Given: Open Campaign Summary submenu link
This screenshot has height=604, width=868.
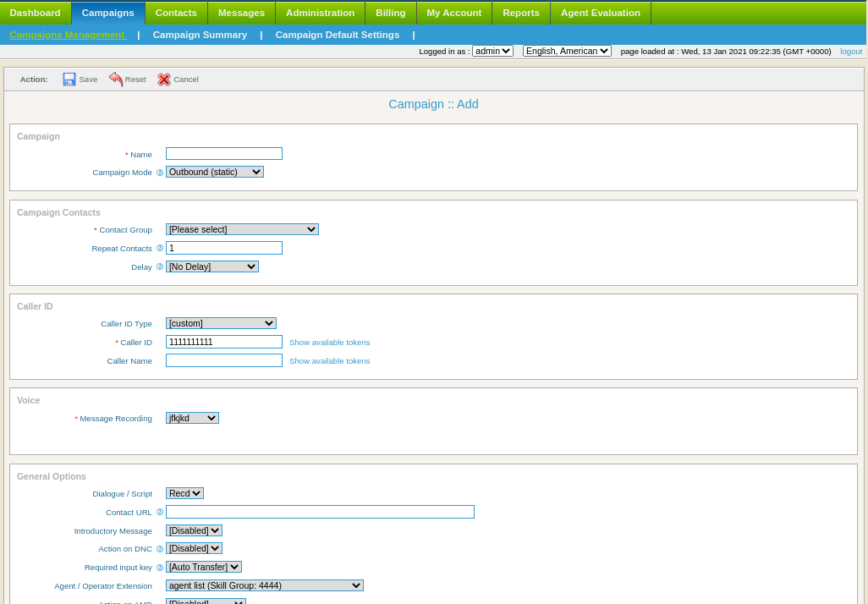Looking at the screenshot, I should (200, 35).
